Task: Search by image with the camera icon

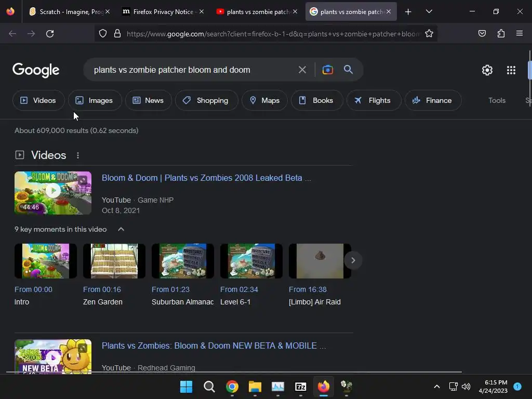Action: coord(327,70)
